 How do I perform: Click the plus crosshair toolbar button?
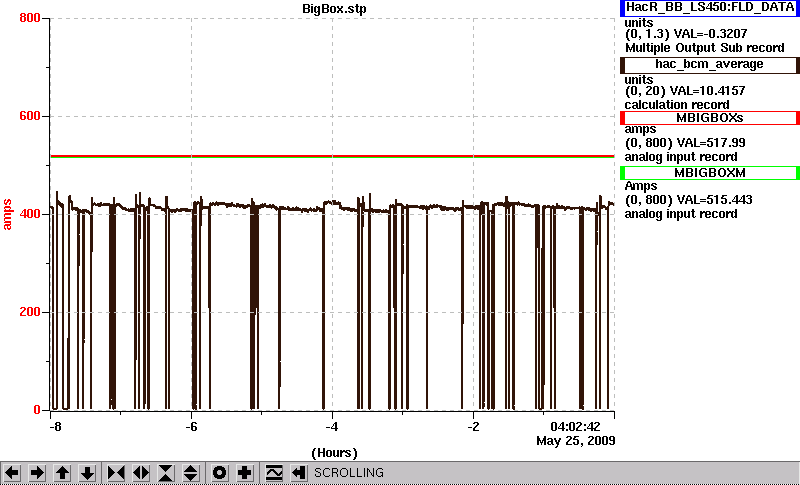point(244,473)
